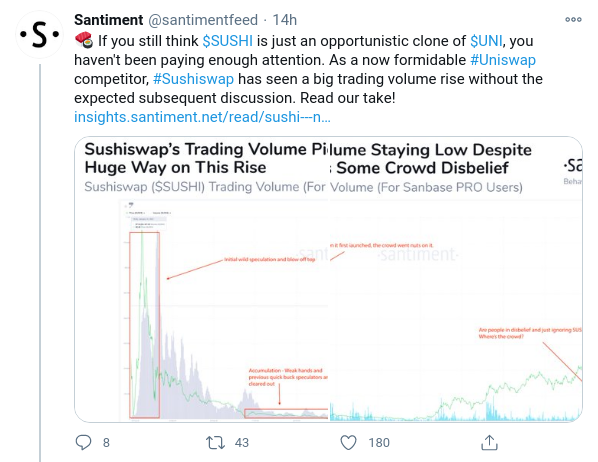Open the $UNI cashtag link
The height and width of the screenshot is (462, 598).
(486, 41)
